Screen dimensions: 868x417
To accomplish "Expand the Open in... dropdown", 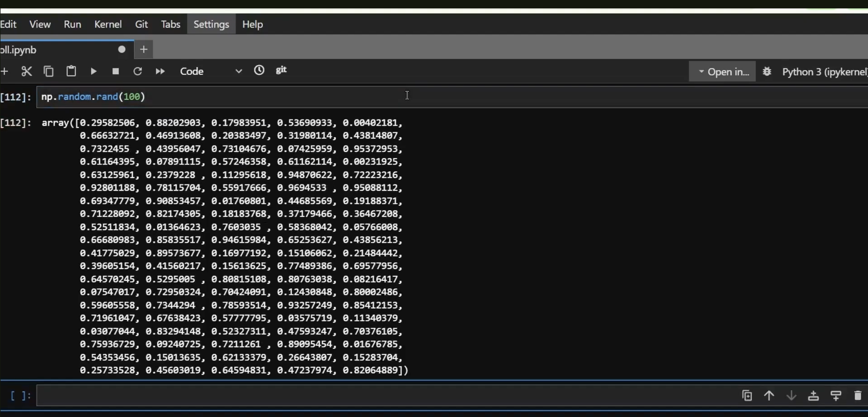I will tap(722, 72).
